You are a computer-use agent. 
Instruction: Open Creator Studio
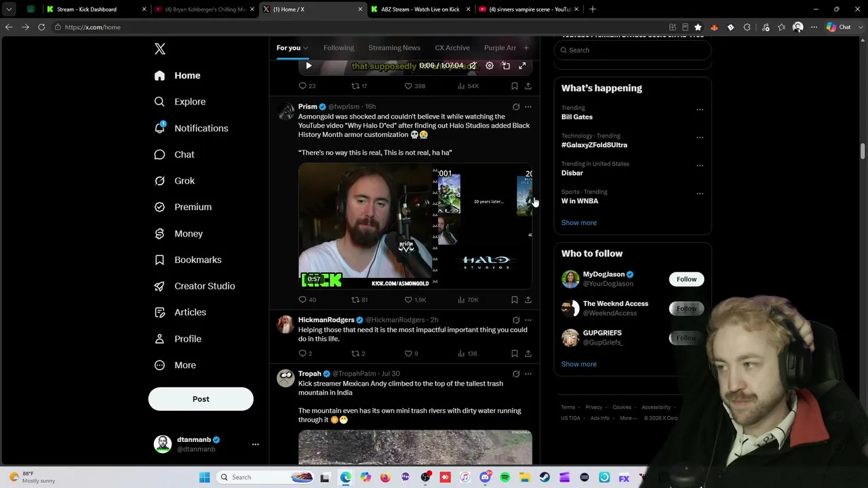[195, 286]
